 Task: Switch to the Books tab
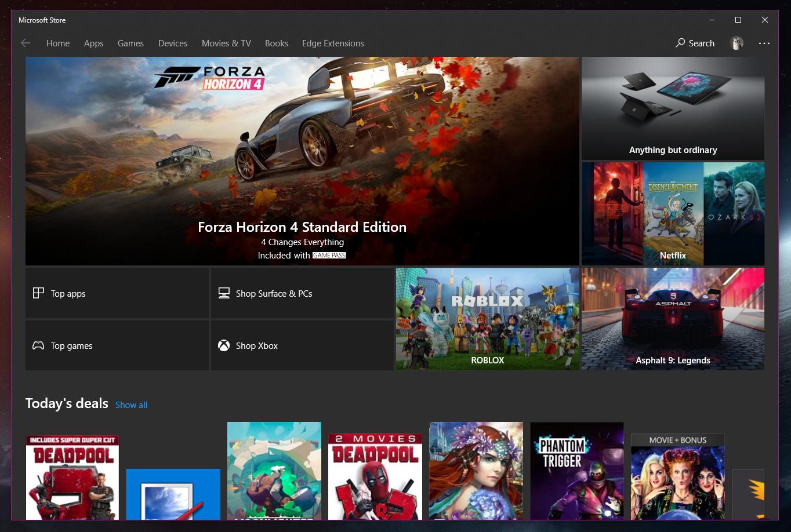pyautogui.click(x=277, y=43)
